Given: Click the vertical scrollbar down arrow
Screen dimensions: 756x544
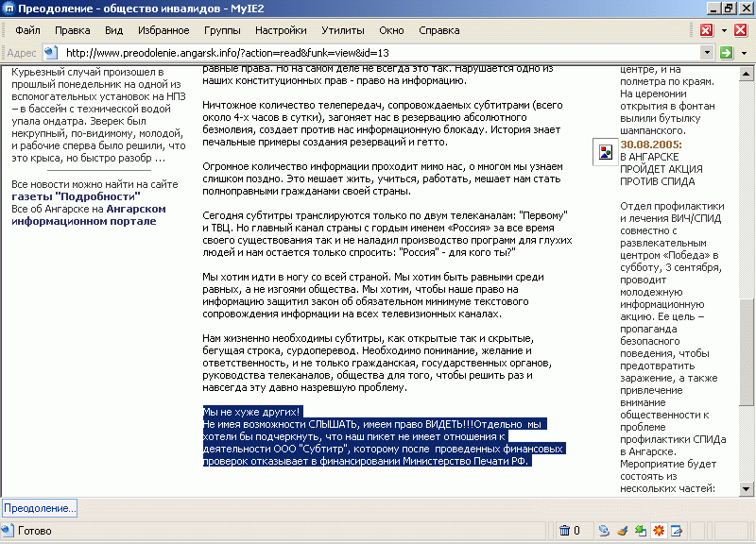Looking at the screenshot, I should pyautogui.click(x=746, y=489).
